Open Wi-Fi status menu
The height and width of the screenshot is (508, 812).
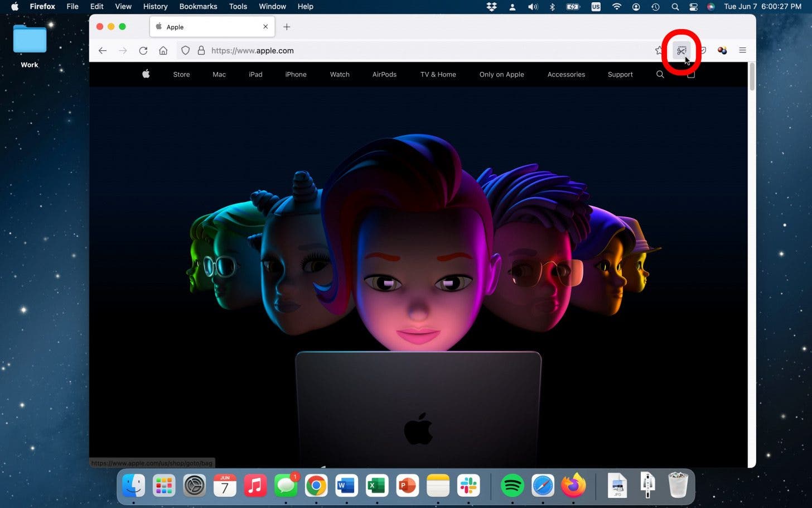click(x=616, y=7)
